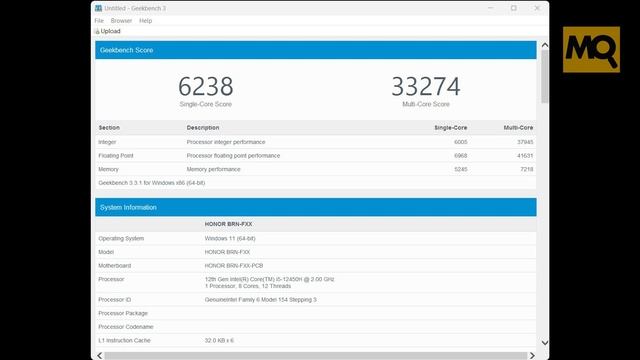Image resolution: width=640 pixels, height=360 pixels.
Task: Click the Processor label
Action: click(x=111, y=279)
